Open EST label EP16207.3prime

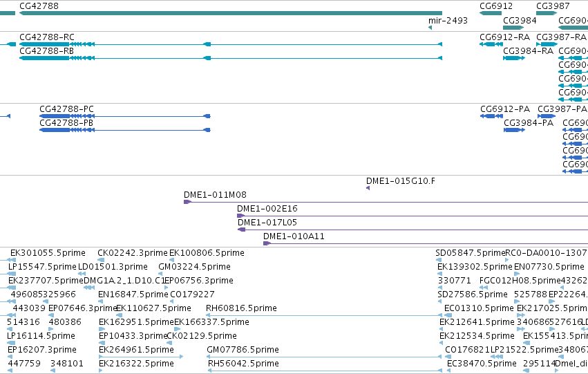coord(42,350)
